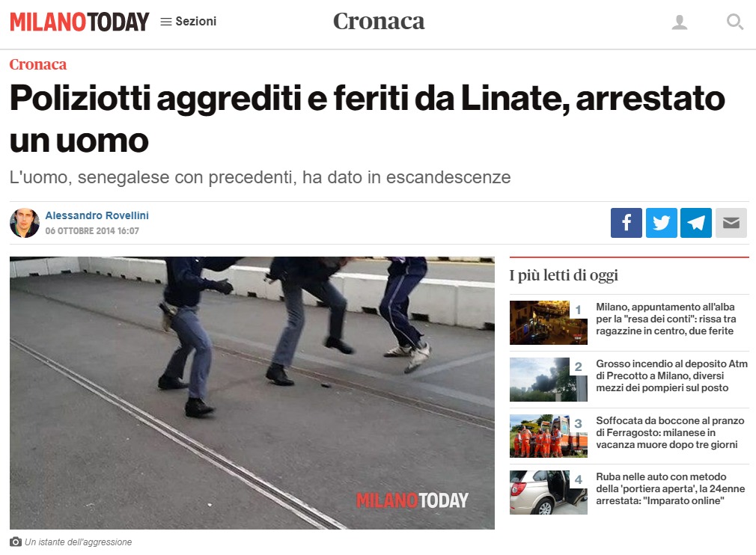Viewport: 756px width, 555px height.
Task: Click the Cronaca header title
Action: [379, 21]
